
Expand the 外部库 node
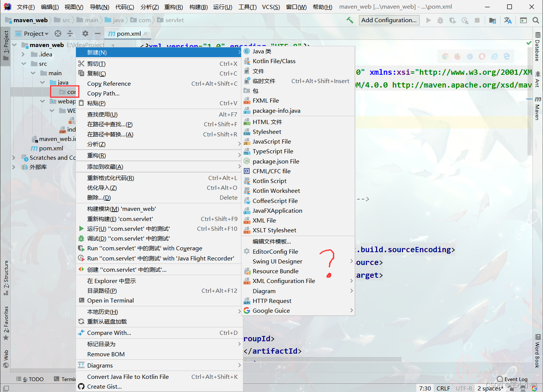[x=14, y=167]
